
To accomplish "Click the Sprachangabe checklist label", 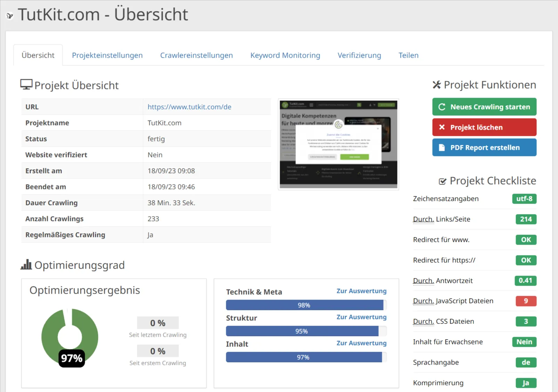I will click(436, 362).
